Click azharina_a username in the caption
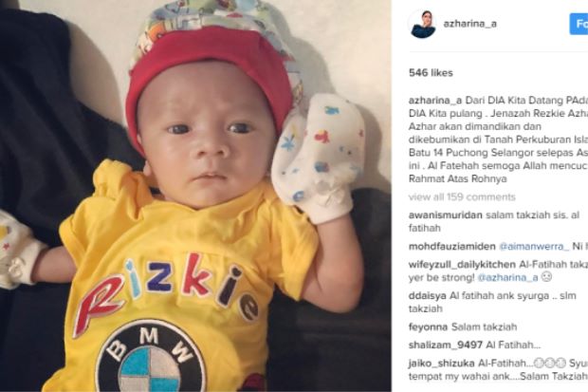Image resolution: width=588 pixels, height=392 pixels. coord(435,101)
